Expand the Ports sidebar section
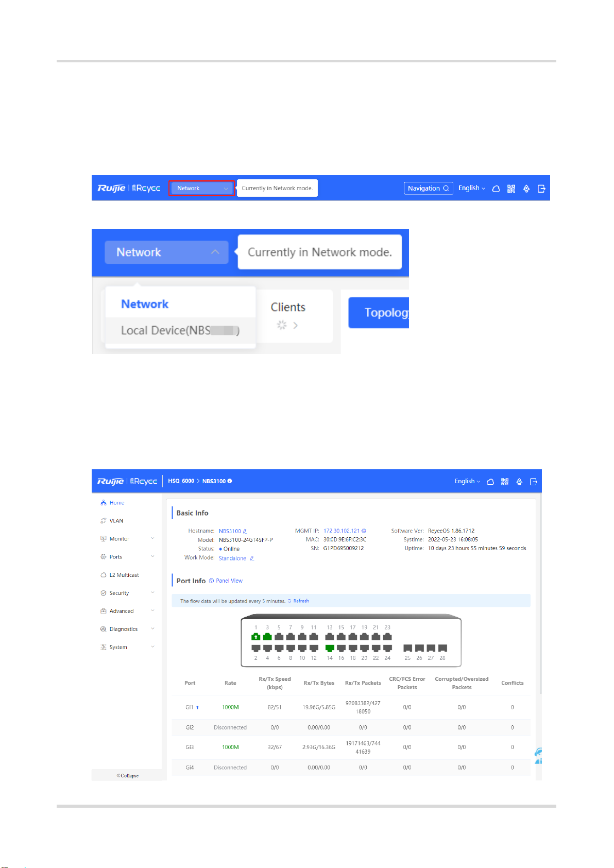Screen dimensions: 614x868 tap(127, 557)
